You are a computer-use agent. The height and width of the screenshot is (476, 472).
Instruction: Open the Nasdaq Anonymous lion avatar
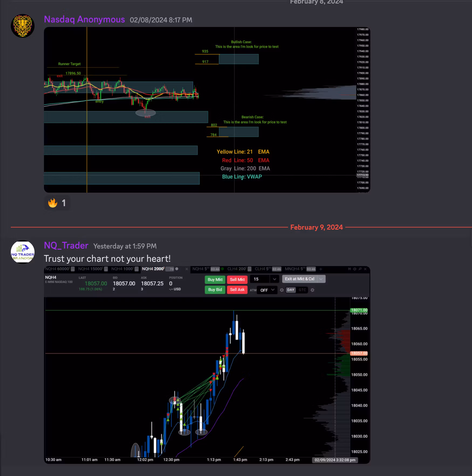pyautogui.click(x=23, y=26)
